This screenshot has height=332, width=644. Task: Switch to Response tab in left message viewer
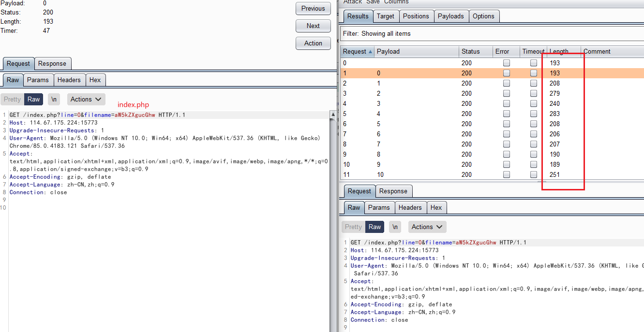pos(52,63)
